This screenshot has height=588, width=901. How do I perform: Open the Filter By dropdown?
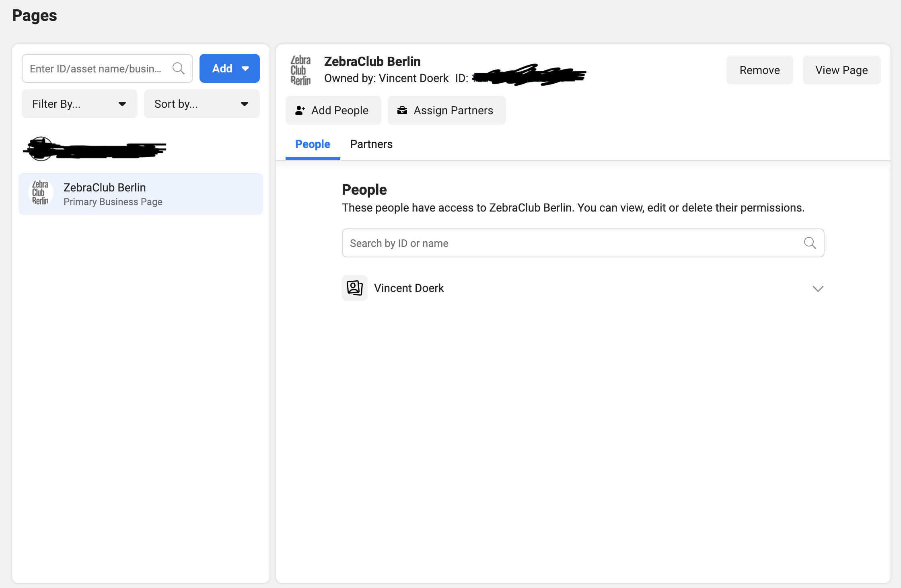tap(80, 104)
